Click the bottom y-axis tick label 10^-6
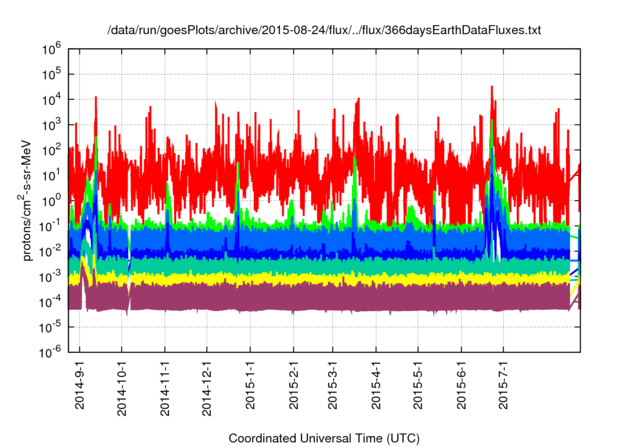This screenshot has width=640, height=448. [52, 352]
